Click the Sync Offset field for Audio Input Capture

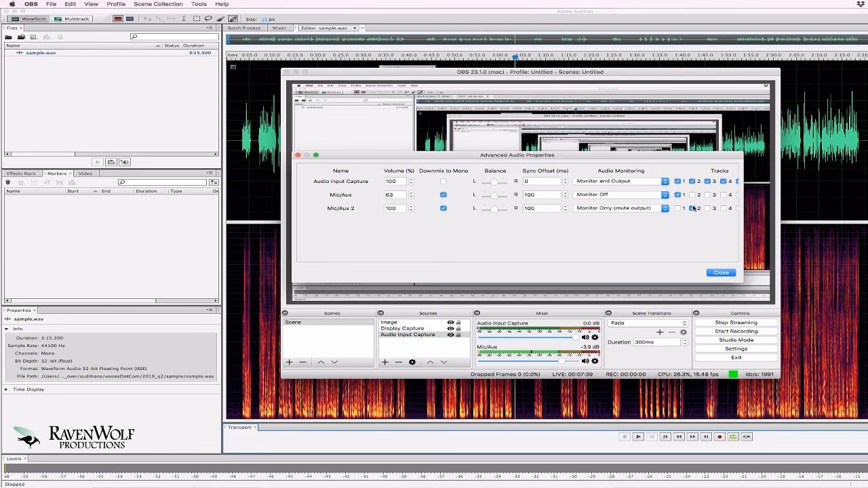[x=542, y=182]
